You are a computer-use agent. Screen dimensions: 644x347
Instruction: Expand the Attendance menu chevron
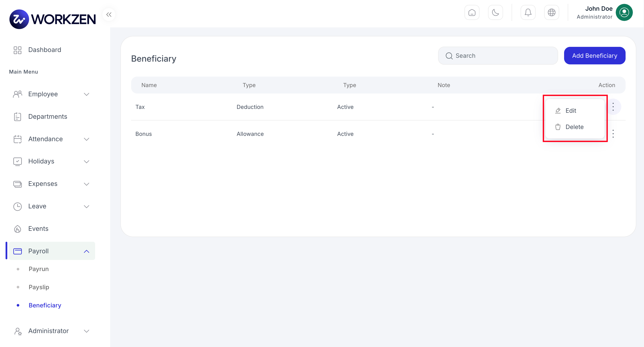(x=87, y=139)
